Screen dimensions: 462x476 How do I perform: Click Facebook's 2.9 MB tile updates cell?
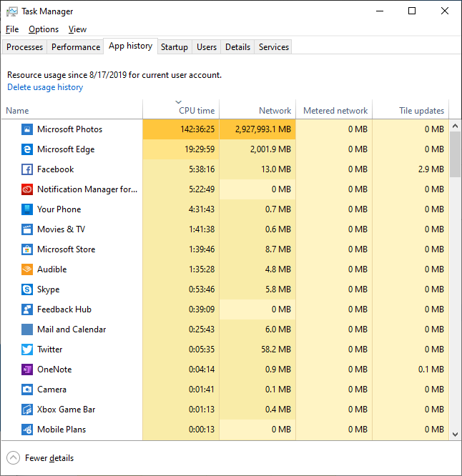[x=411, y=169]
